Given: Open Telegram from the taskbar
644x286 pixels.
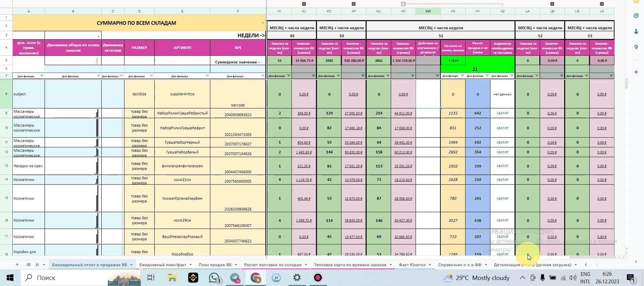Looking at the screenshot, I should [235, 278].
